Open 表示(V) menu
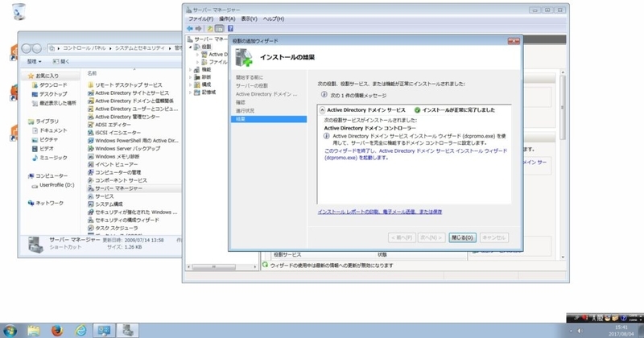Viewport: 644px width, 338px height. coord(249,19)
